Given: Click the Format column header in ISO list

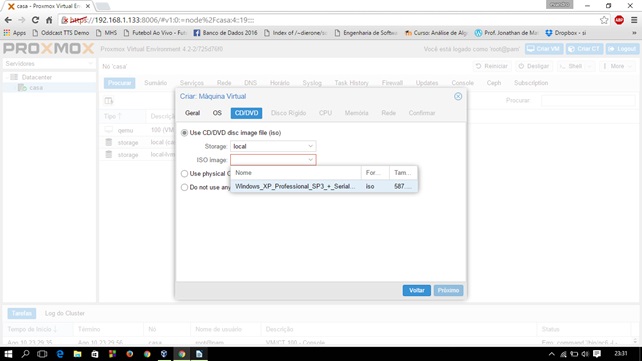Looking at the screenshot, I should [x=375, y=173].
